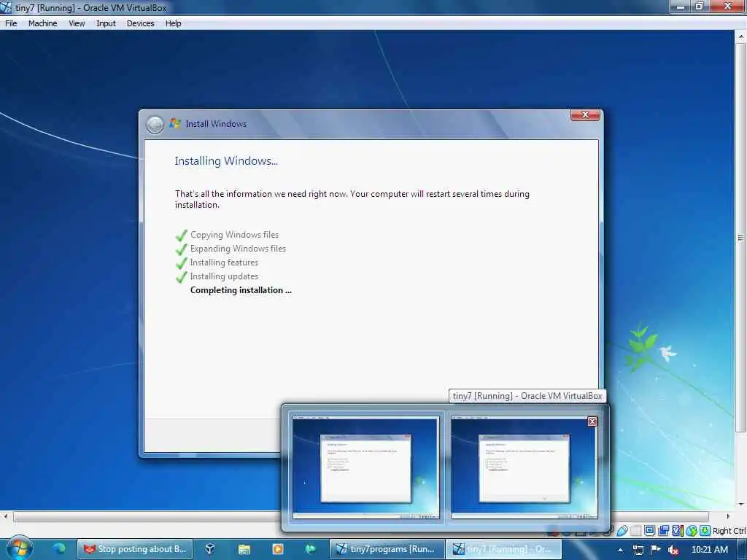The image size is (747, 560).
Task: Open File Explorer from the taskbar
Action: coord(244,549)
